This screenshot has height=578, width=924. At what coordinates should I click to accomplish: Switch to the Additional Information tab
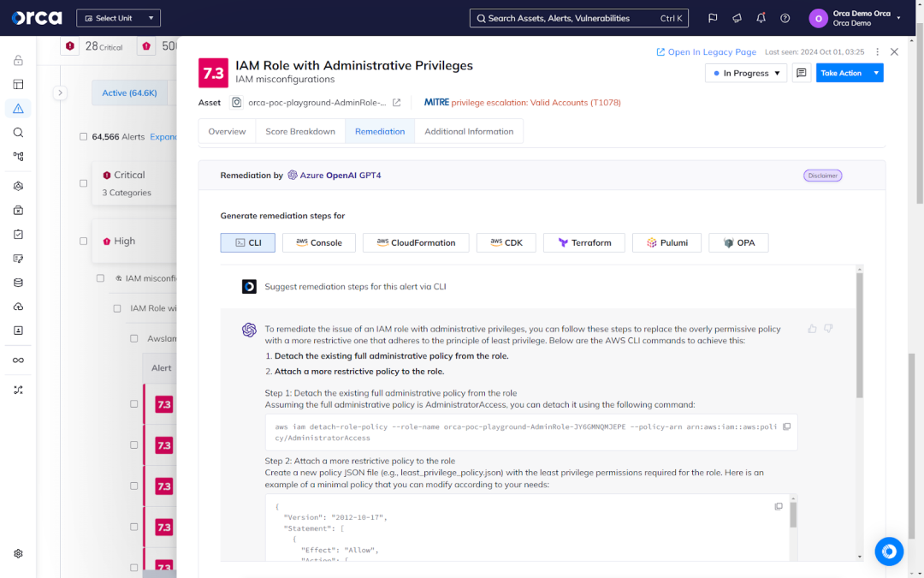coord(469,132)
